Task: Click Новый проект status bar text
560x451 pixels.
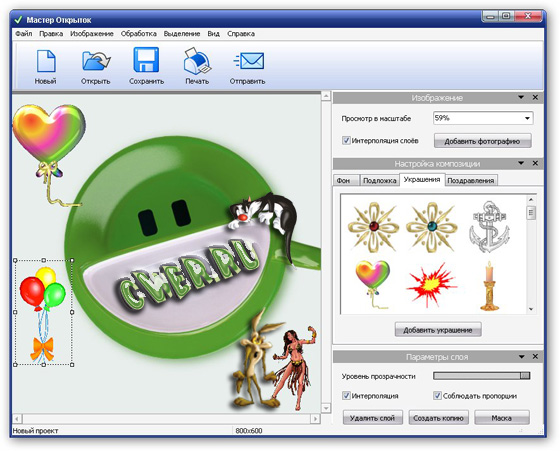Action: 35,431
